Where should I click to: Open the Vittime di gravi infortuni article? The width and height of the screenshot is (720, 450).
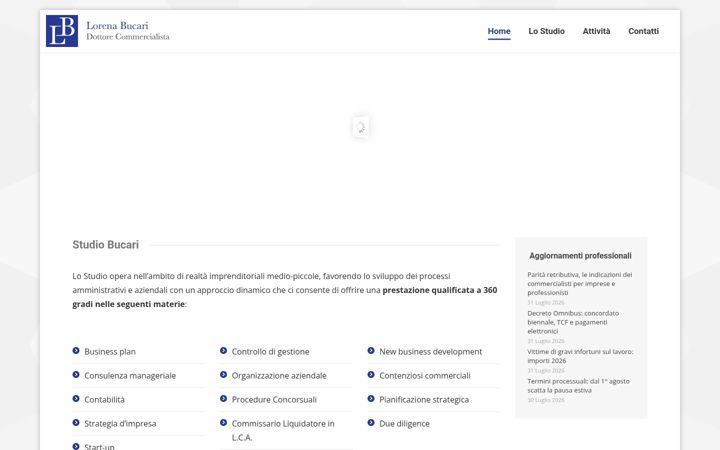pos(580,356)
